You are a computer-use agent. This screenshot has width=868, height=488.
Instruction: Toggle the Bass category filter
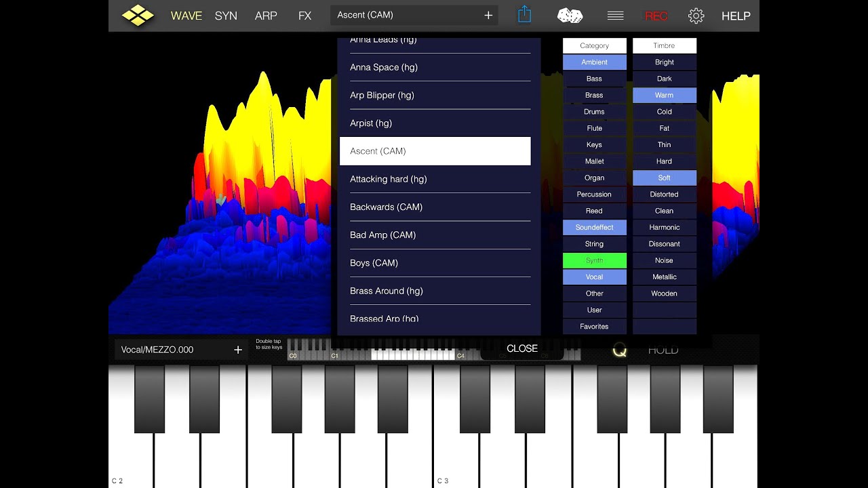(x=595, y=79)
